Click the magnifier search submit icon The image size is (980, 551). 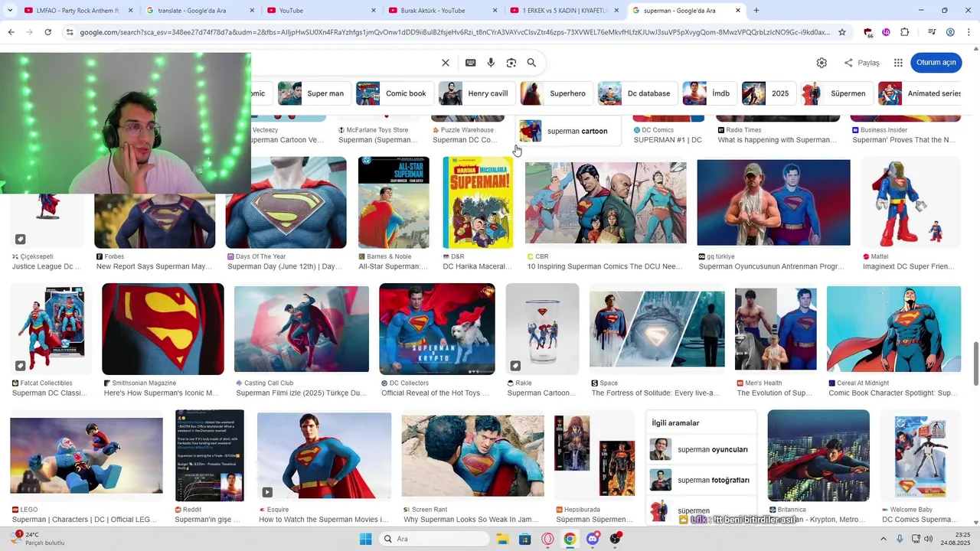tap(531, 63)
